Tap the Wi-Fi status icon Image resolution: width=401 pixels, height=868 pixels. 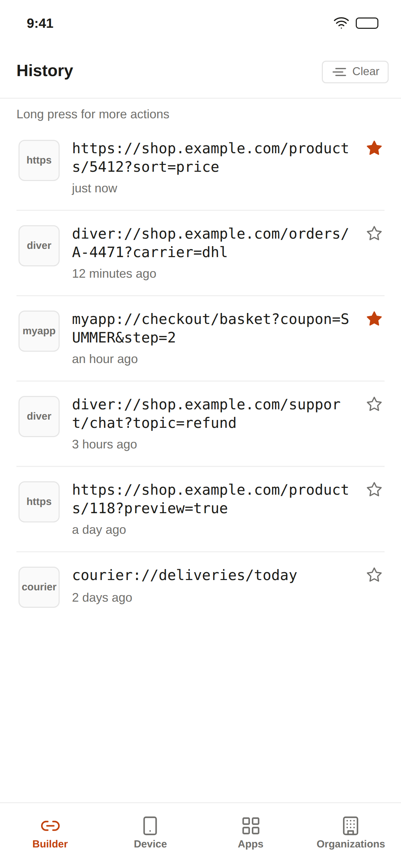click(341, 23)
